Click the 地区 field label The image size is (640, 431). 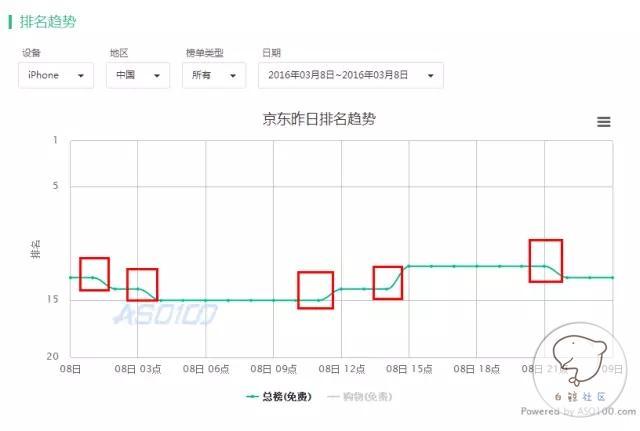coord(119,53)
